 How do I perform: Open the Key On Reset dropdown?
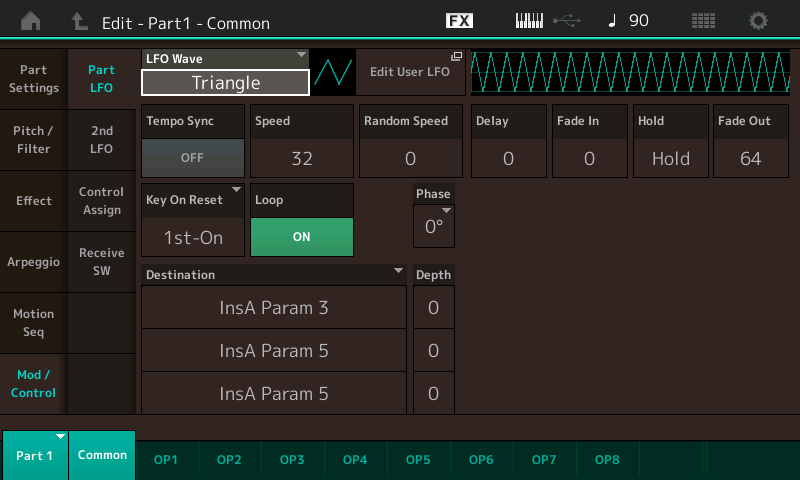click(193, 237)
